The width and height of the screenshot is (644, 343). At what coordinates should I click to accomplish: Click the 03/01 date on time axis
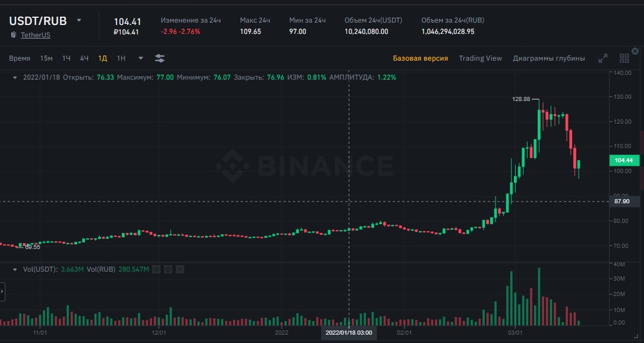point(515,333)
